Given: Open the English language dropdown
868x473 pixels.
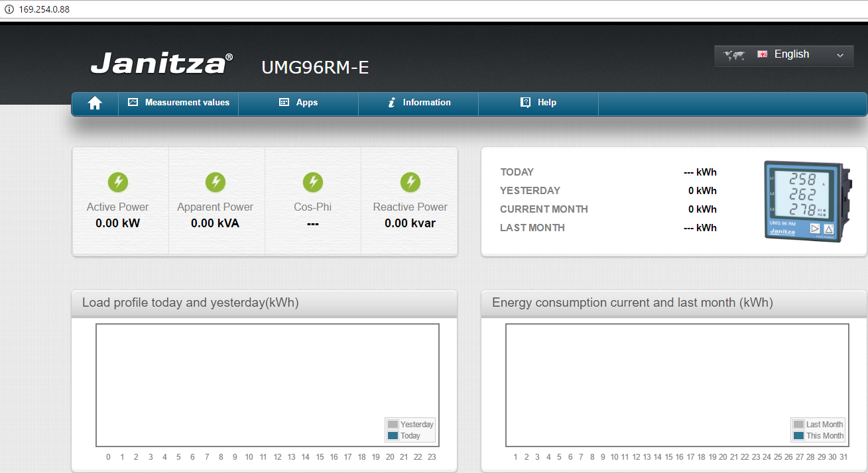Looking at the screenshot, I should pos(784,55).
